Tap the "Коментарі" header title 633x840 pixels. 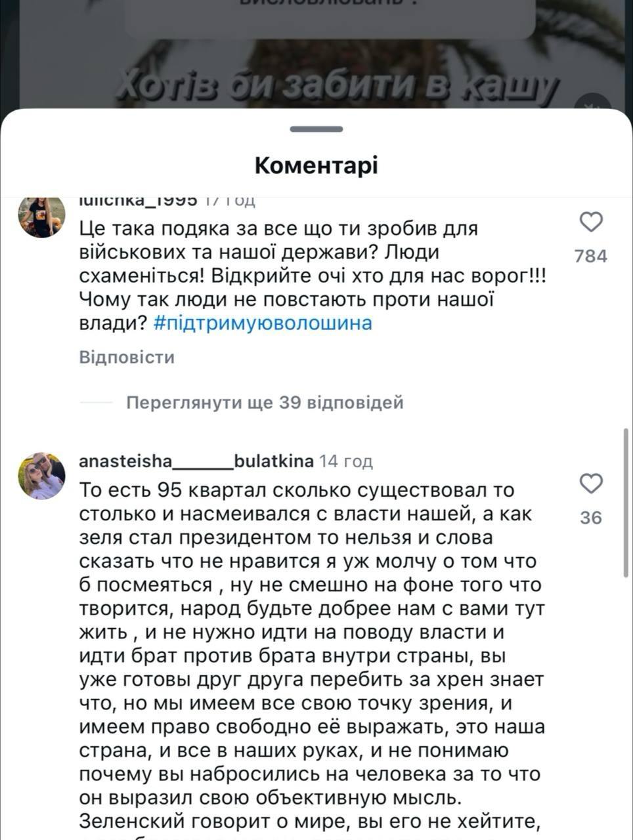[316, 165]
